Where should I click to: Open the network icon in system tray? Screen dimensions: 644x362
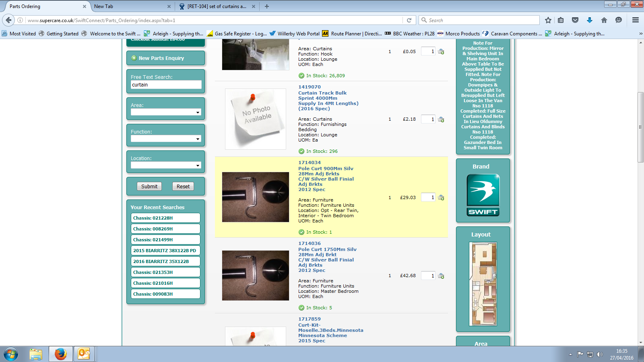pyautogui.click(x=590, y=354)
